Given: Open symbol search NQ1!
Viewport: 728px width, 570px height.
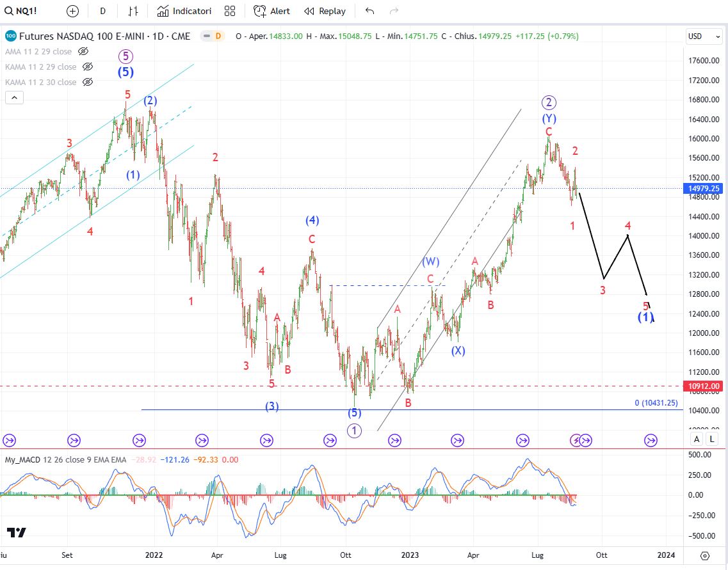Looking at the screenshot, I should [x=21, y=11].
